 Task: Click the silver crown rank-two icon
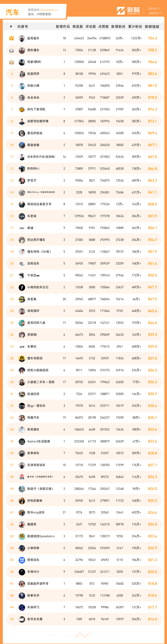coord(11,50)
